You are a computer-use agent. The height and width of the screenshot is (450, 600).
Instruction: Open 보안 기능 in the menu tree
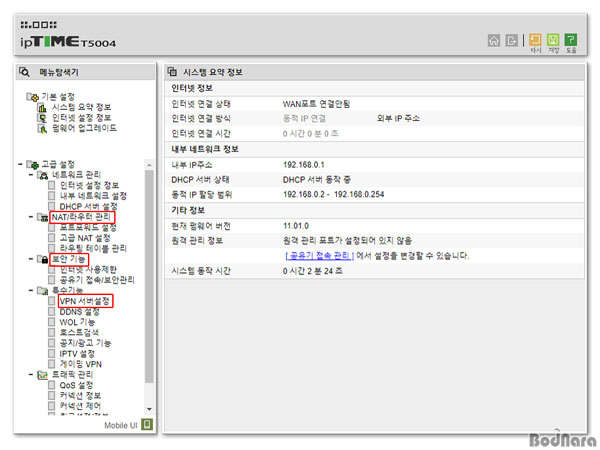click(72, 259)
